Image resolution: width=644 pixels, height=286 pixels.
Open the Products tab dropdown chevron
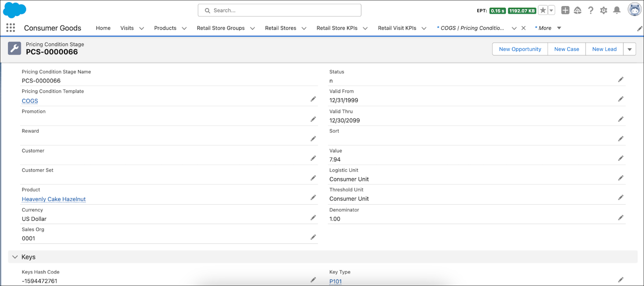point(184,28)
